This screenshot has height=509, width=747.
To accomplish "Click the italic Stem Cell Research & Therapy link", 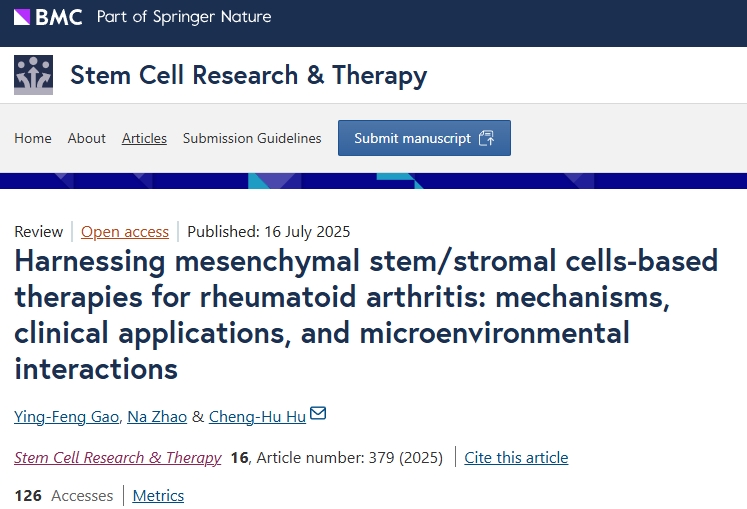I will (x=118, y=457).
